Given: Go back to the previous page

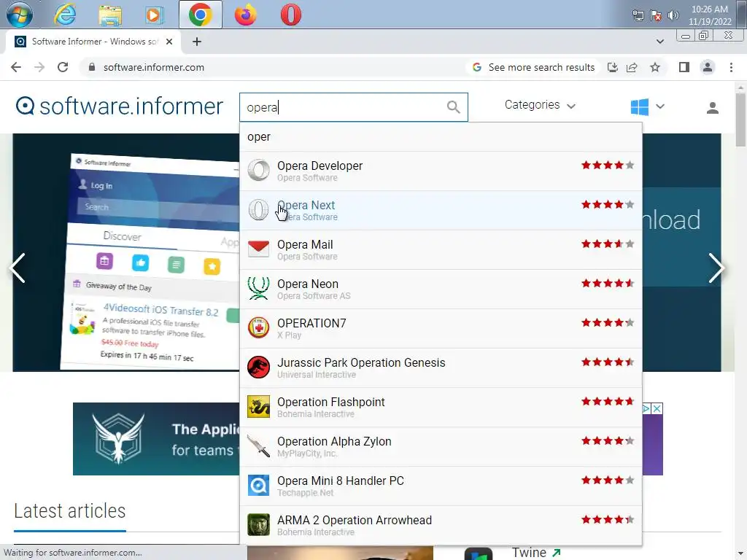Looking at the screenshot, I should click(x=16, y=67).
